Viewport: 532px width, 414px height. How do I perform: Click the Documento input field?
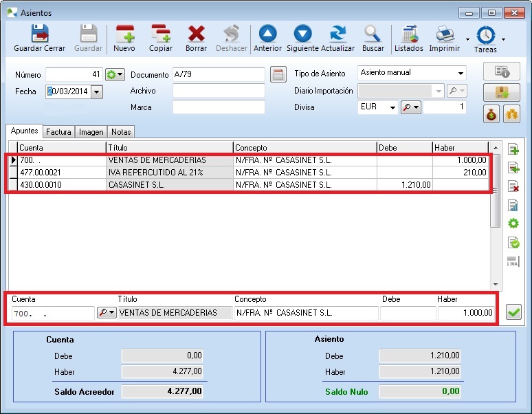218,74
